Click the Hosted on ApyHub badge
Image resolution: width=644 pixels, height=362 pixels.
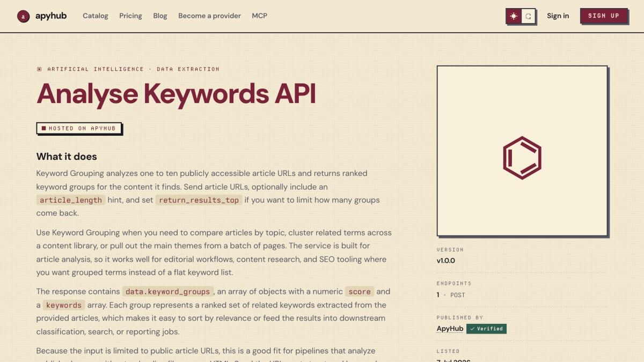click(79, 128)
